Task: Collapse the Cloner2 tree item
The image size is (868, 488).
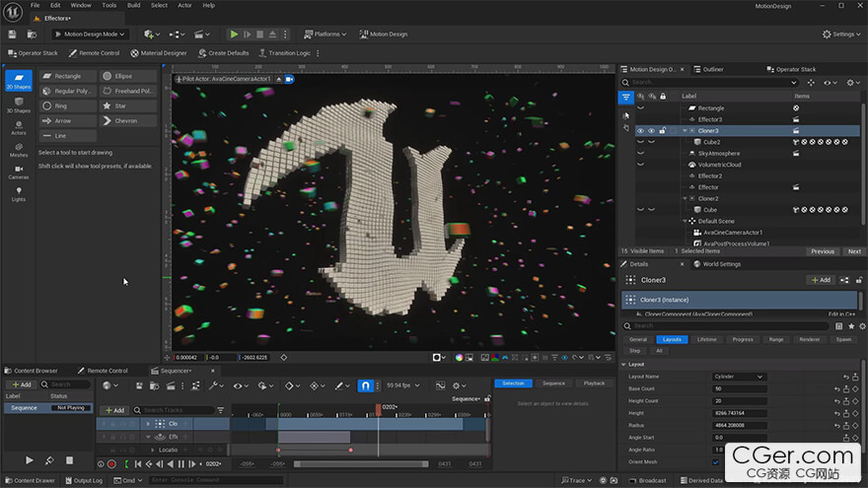Action: [x=685, y=198]
